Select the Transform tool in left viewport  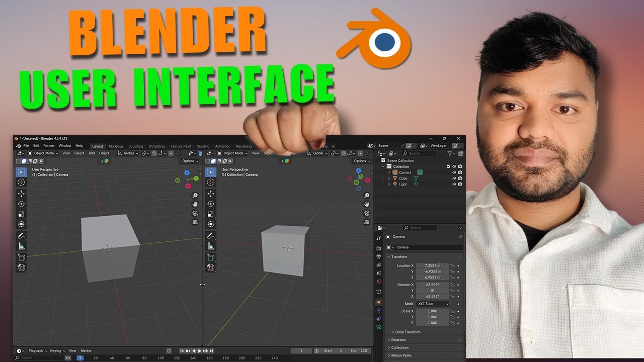point(21,224)
